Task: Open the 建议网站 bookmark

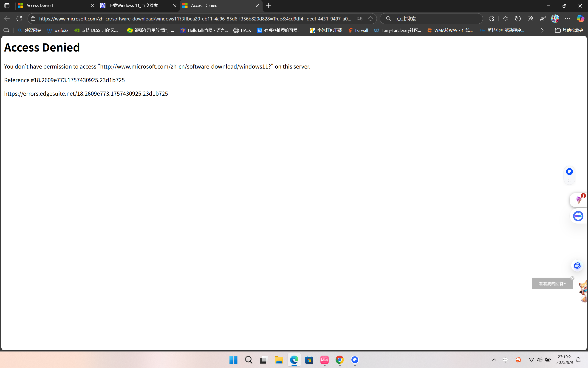Action: [x=30, y=30]
